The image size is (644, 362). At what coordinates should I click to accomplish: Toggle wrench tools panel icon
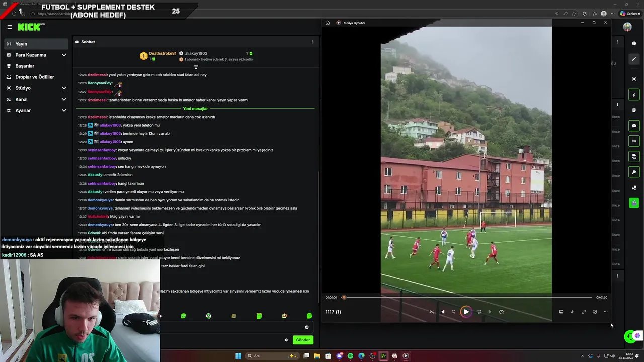634,172
